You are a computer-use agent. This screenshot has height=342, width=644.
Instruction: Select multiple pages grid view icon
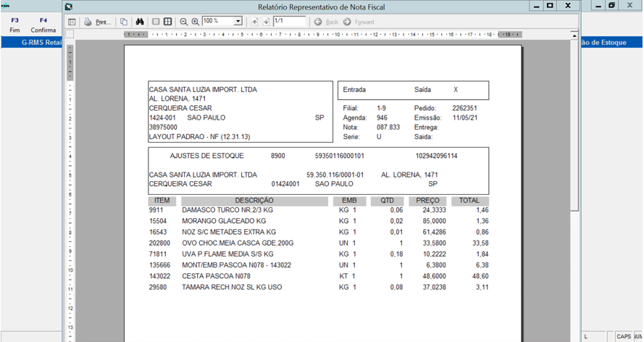(x=167, y=22)
